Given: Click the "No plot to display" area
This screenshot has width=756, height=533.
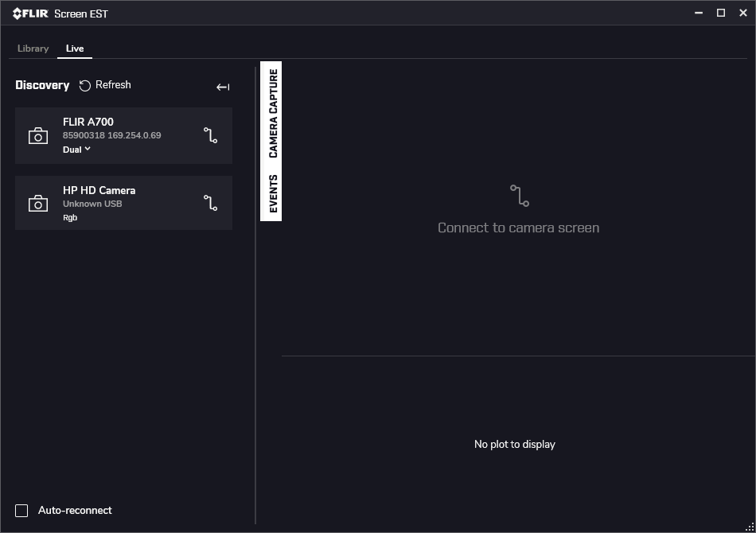Looking at the screenshot, I should (514, 445).
